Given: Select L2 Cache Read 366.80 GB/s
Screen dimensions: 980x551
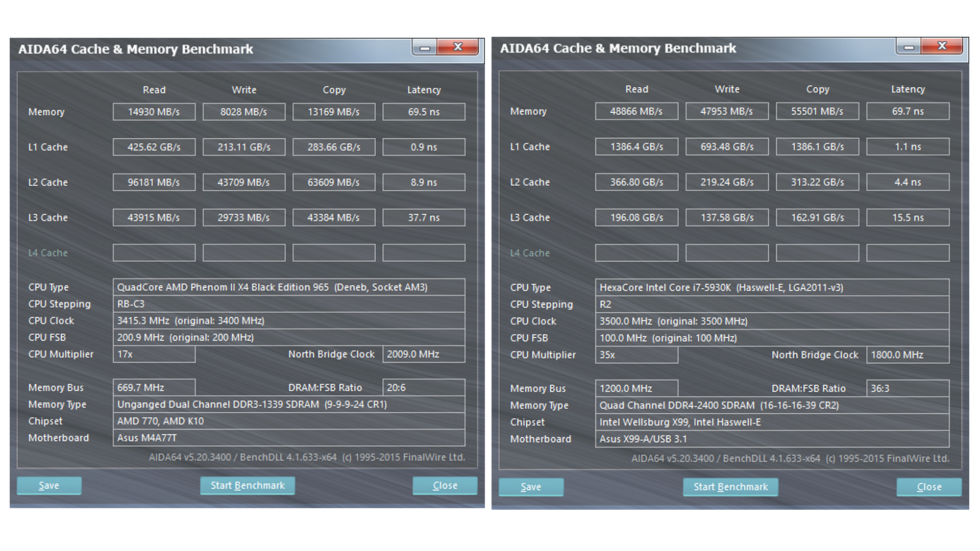Looking at the screenshot, I should pyautogui.click(x=636, y=182).
